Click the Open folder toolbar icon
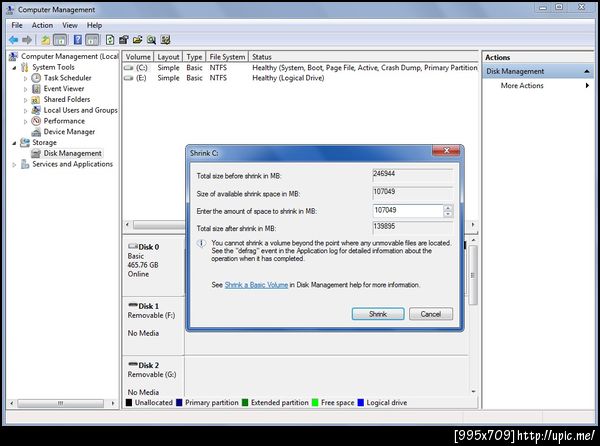Image resolution: width=600 pixels, height=446 pixels. pyautogui.click(x=138, y=40)
